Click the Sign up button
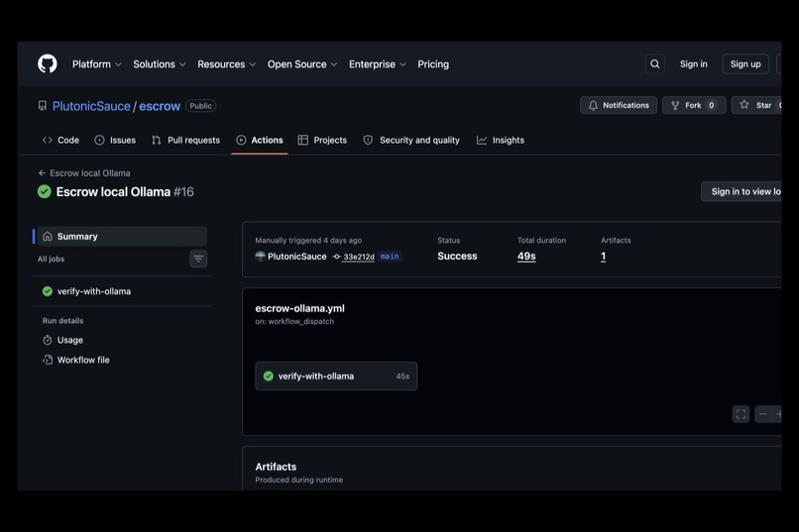799x532 pixels. pyautogui.click(x=745, y=64)
